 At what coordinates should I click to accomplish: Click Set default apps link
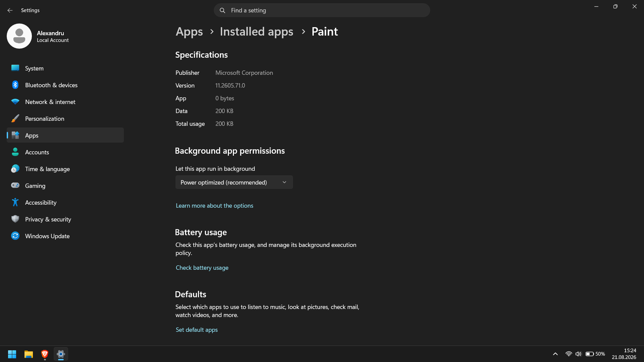[197, 330]
